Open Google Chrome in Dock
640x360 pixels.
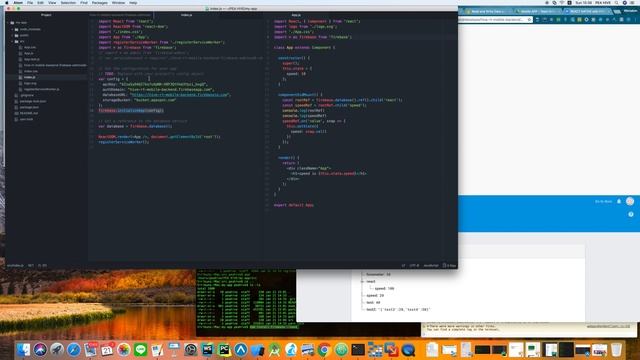[x=324, y=350]
